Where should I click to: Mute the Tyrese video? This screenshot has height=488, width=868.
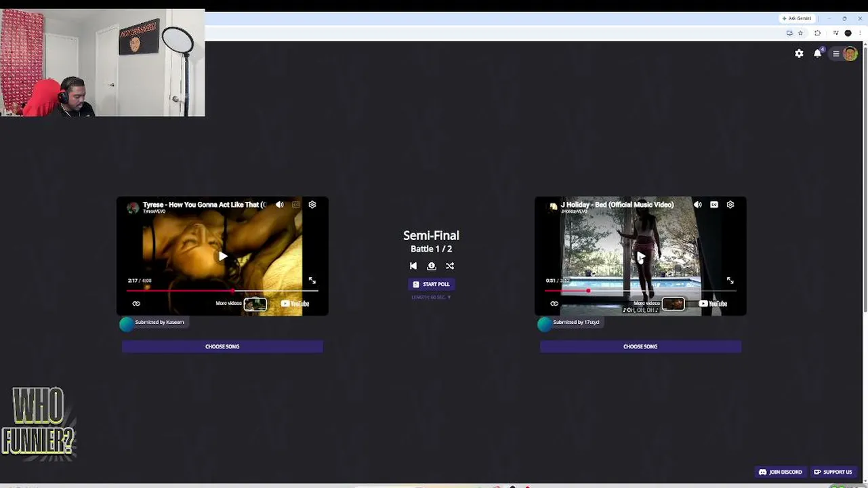coord(280,205)
